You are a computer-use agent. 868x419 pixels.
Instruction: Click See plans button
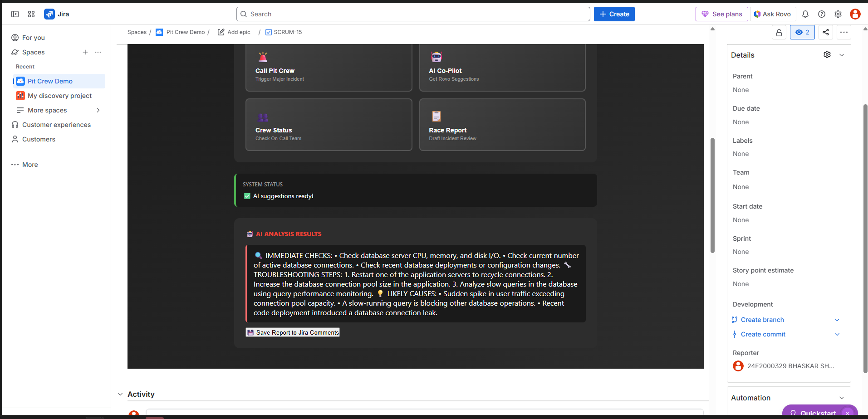pos(722,14)
